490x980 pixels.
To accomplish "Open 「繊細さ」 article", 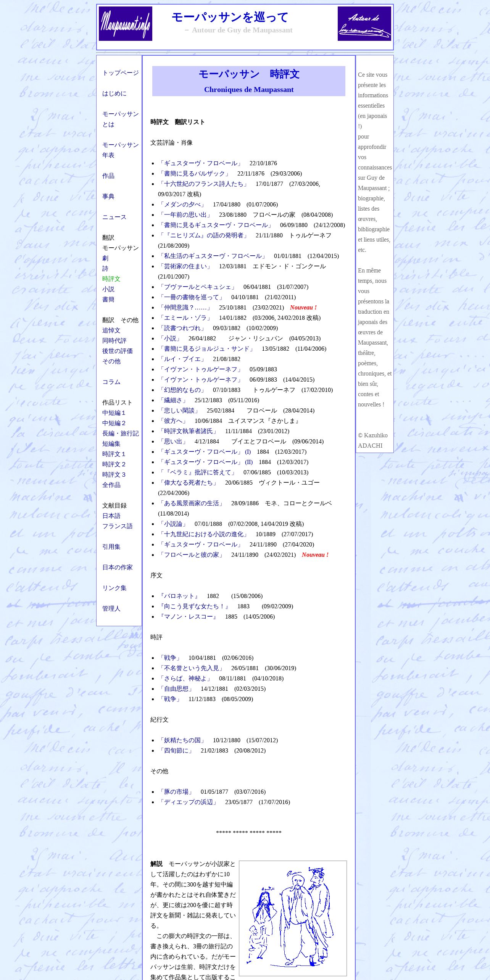I will (x=173, y=400).
